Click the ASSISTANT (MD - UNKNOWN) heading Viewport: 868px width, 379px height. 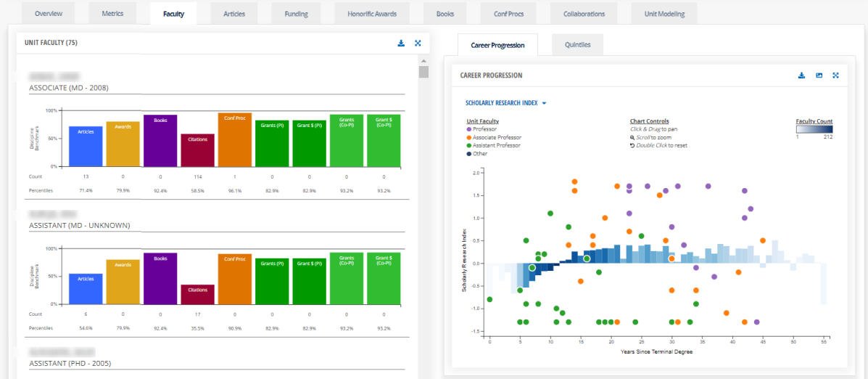tap(79, 226)
